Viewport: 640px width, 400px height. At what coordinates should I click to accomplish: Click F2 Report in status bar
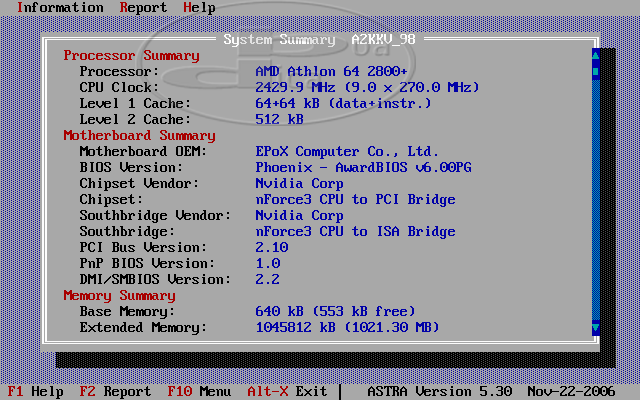tap(115, 392)
